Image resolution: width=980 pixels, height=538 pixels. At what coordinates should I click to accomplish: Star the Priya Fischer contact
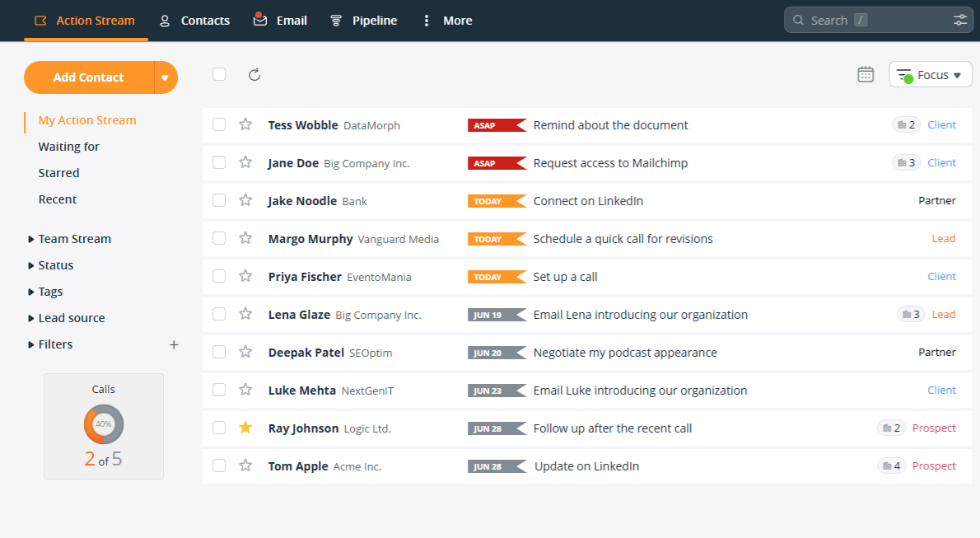click(245, 276)
